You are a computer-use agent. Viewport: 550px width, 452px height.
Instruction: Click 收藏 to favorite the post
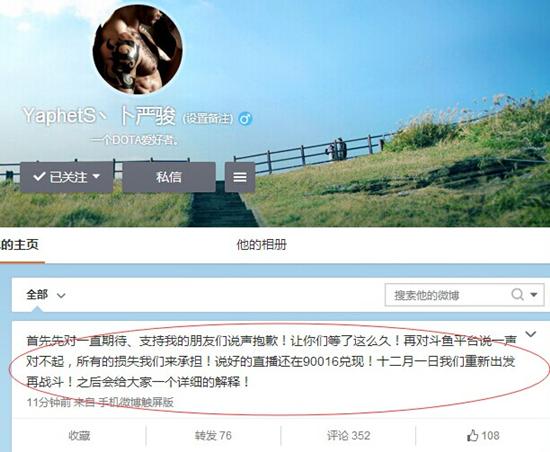(79, 436)
